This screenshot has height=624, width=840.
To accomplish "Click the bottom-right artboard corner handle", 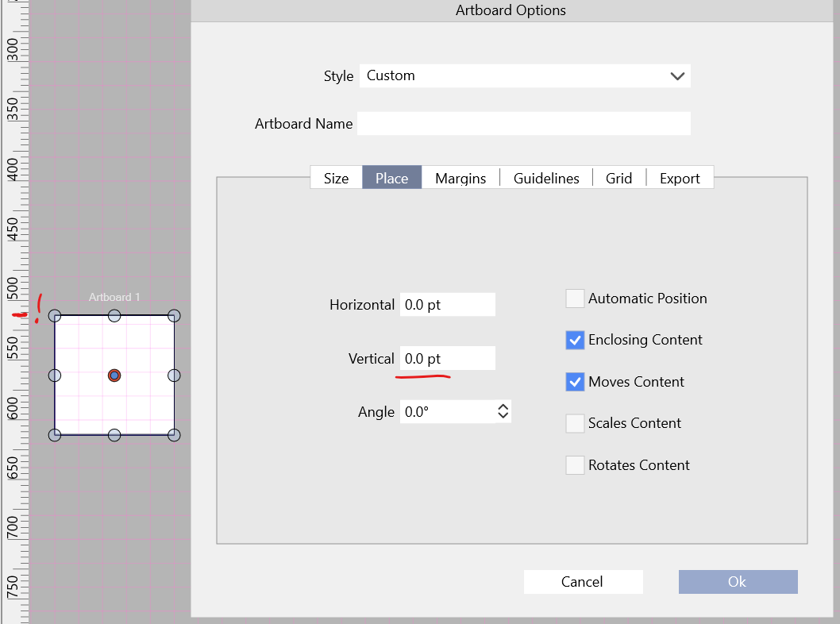I will 175,435.
